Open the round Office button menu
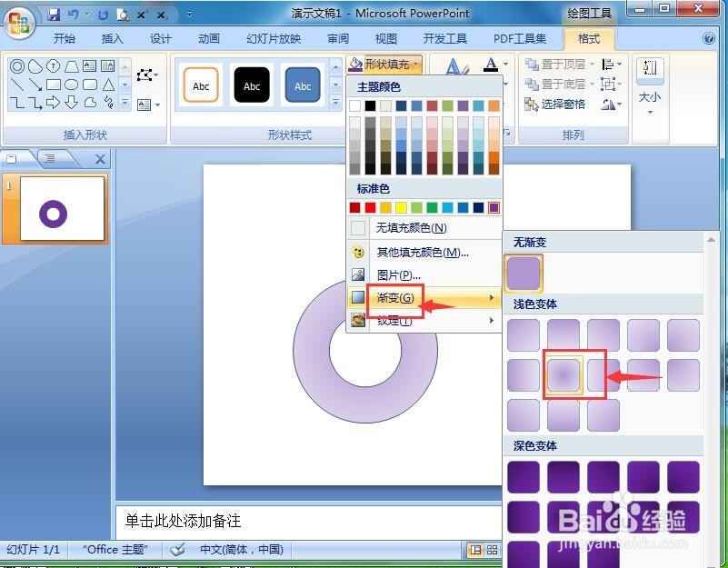 (19, 22)
